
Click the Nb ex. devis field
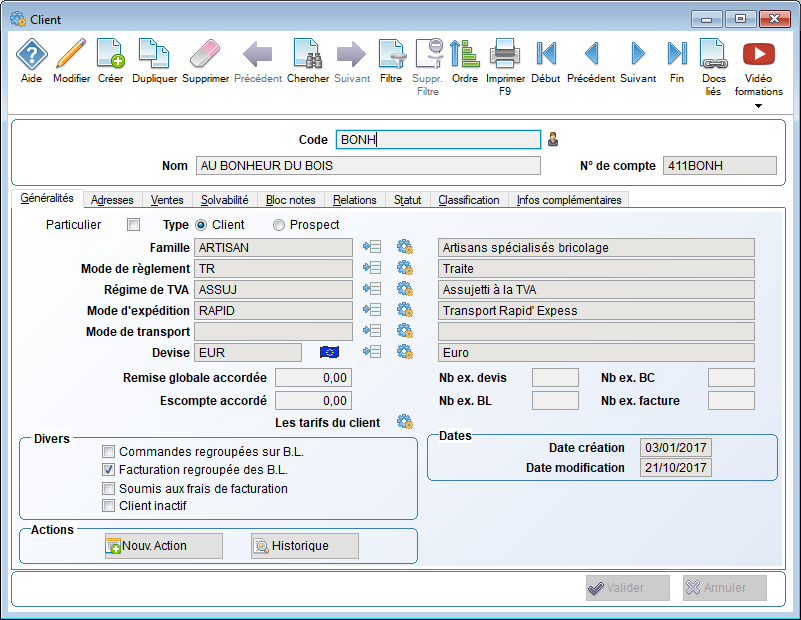tap(555, 378)
